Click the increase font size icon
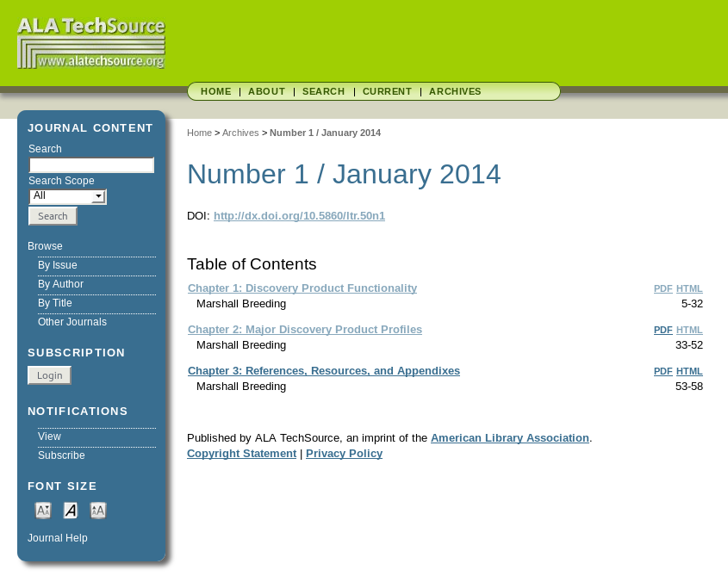Screen dimensions: 728x582 pyautogui.click(x=98, y=511)
